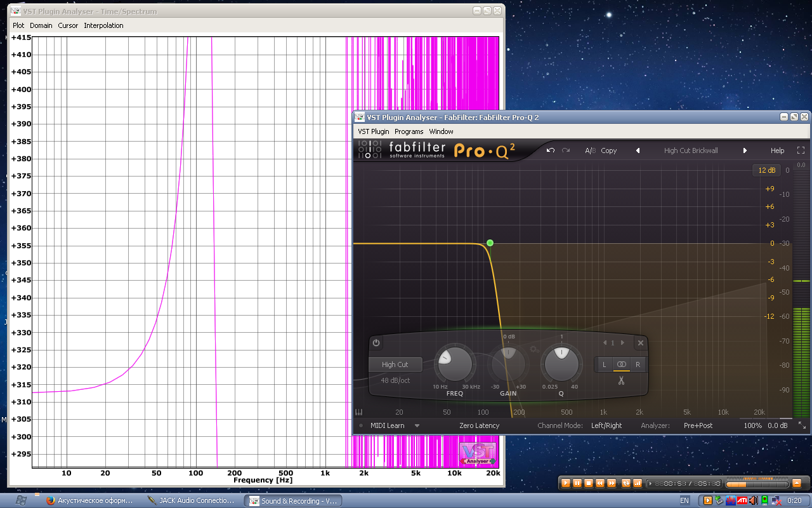Click the Q knob
812x508 pixels.
(561, 363)
